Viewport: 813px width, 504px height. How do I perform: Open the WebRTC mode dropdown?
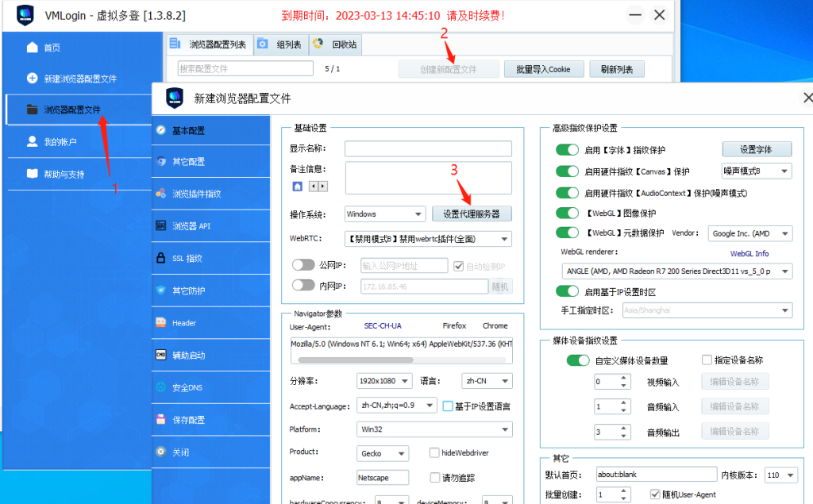click(x=428, y=239)
